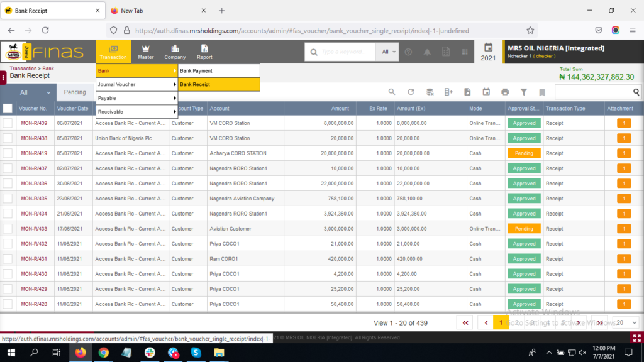The image size is (644, 362).
Task: Open the 2021 financial year calendar
Action: coord(488,52)
